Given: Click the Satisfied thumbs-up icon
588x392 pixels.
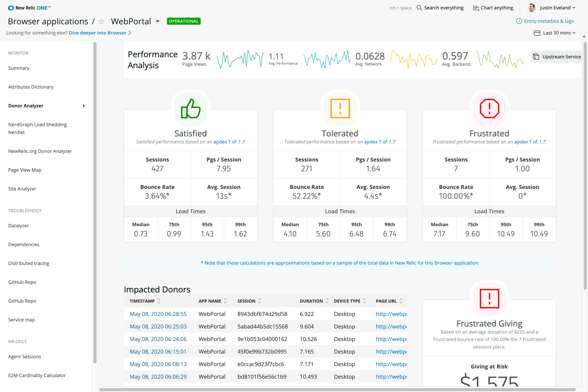Looking at the screenshot, I should (x=191, y=109).
